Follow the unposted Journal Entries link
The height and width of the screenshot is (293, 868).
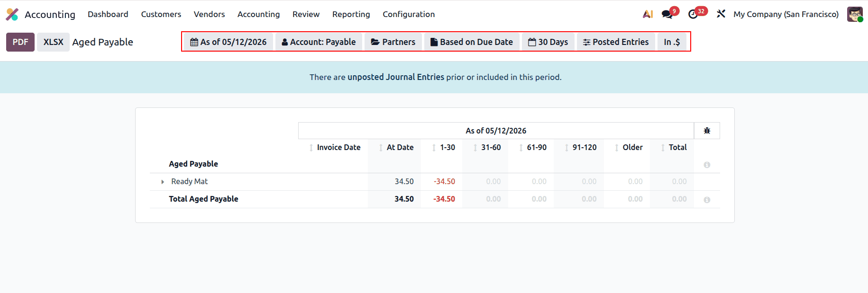click(x=396, y=77)
